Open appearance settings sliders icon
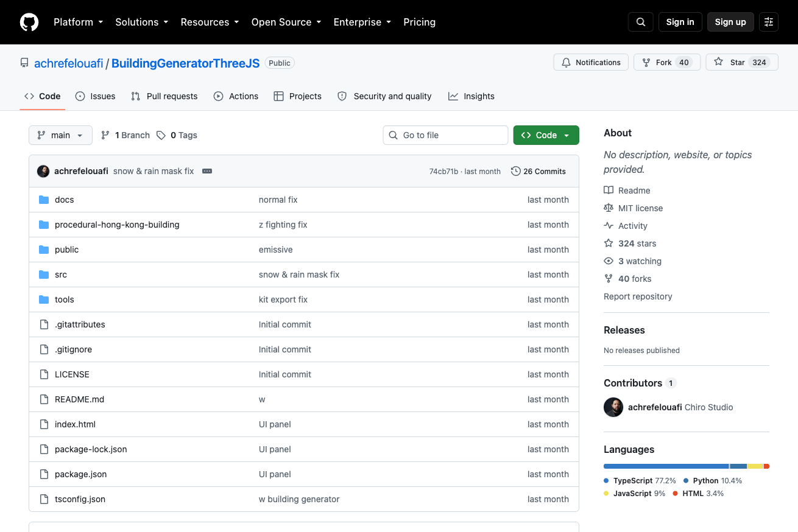Screen dimensions: 798x532 [x=769, y=22]
